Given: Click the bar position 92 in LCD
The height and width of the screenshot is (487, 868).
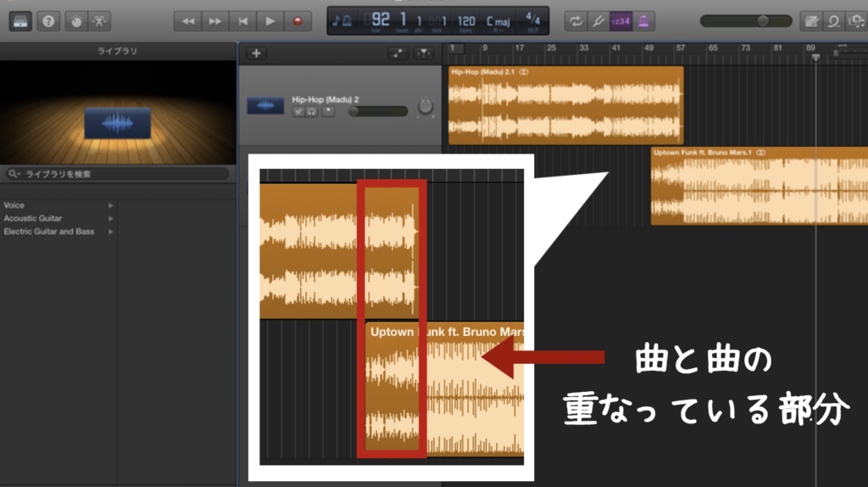Looking at the screenshot, I should click(381, 20).
